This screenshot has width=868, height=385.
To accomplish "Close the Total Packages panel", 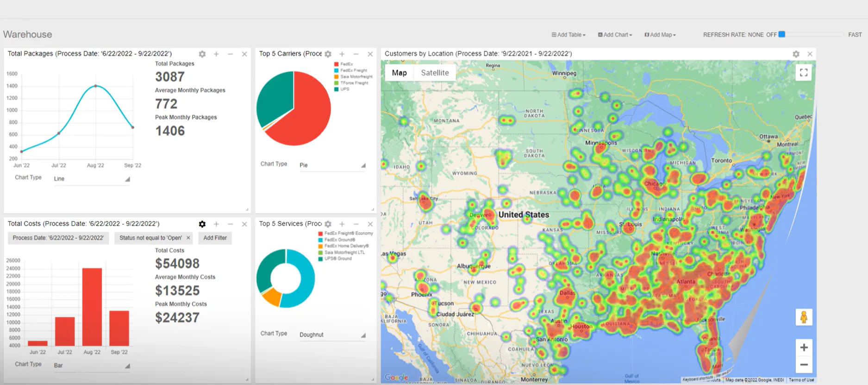I will [244, 54].
